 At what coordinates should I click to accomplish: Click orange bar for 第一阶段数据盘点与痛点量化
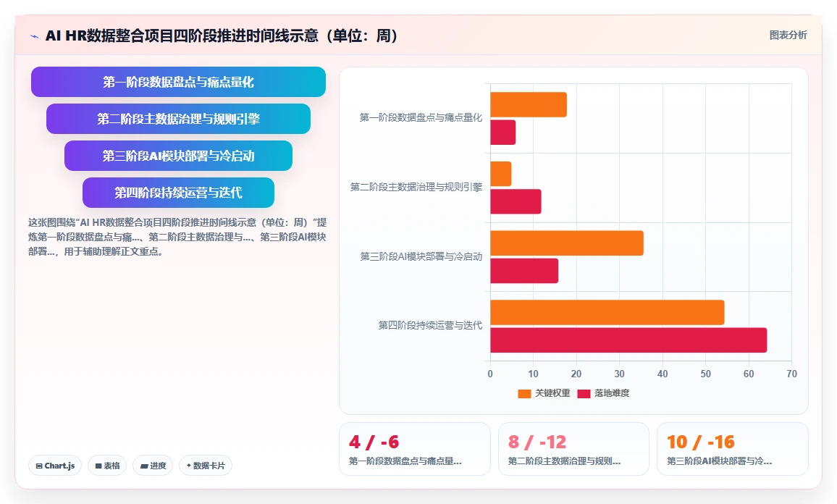(x=529, y=105)
